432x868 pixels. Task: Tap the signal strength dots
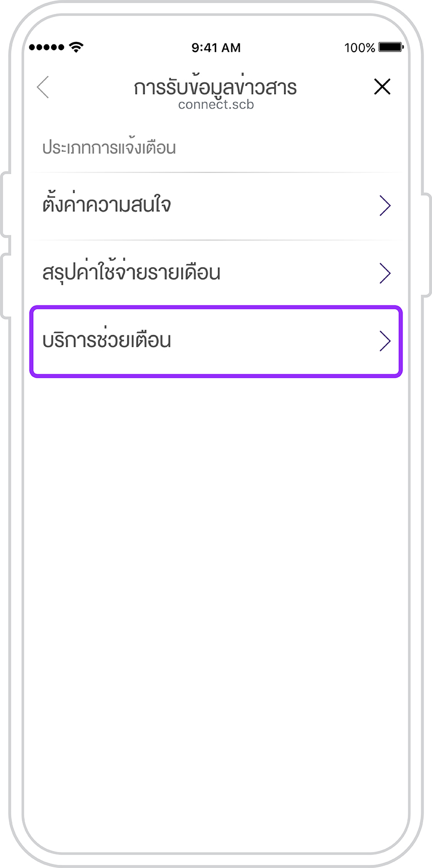(x=46, y=48)
